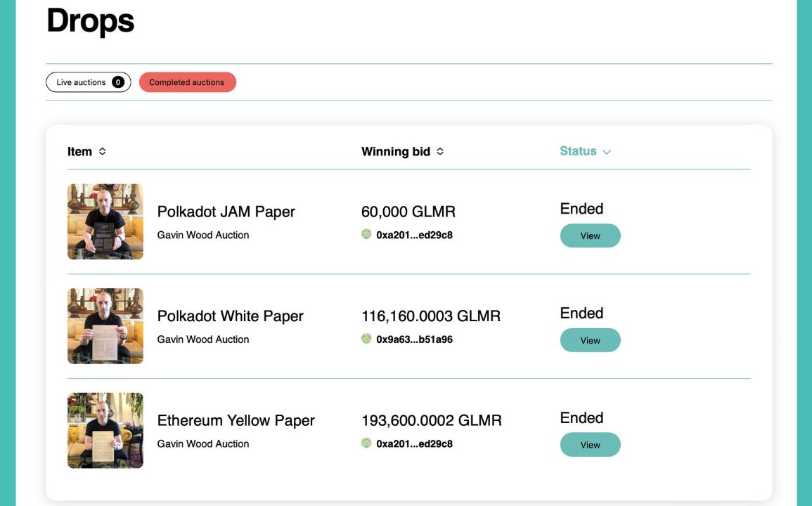Click the Ended status for Polkadot JAM Paper

point(581,209)
